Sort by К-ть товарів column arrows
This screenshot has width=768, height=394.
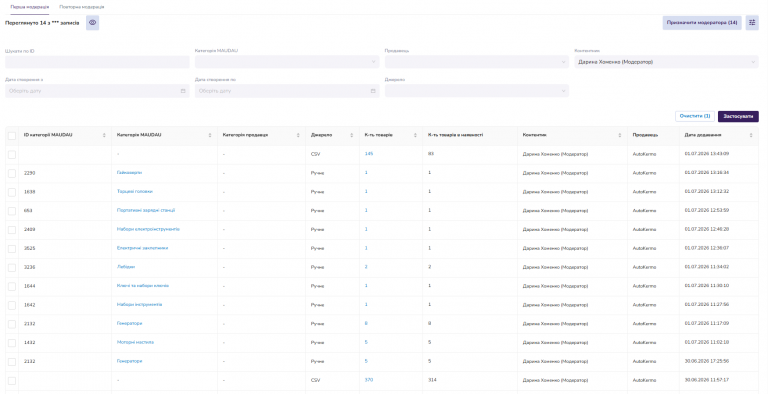coord(415,135)
